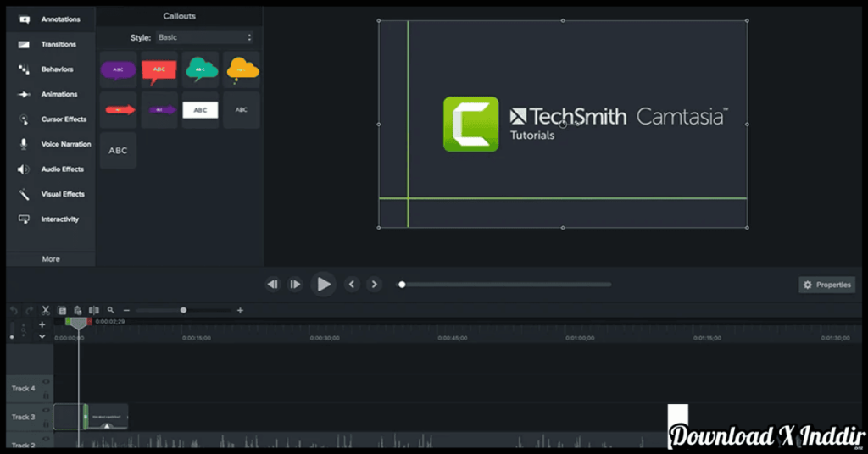The height and width of the screenshot is (454, 868).
Task: Click the timeline zoom in plus
Action: (x=240, y=310)
